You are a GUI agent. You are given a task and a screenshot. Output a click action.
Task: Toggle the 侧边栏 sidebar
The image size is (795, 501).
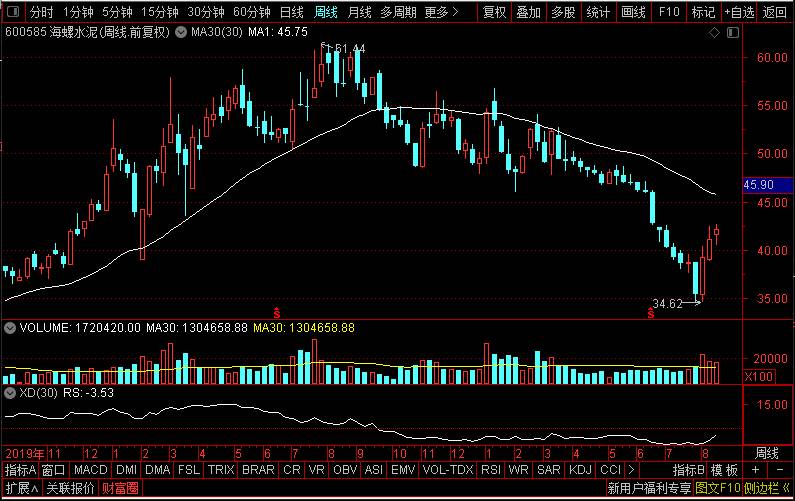(x=766, y=488)
